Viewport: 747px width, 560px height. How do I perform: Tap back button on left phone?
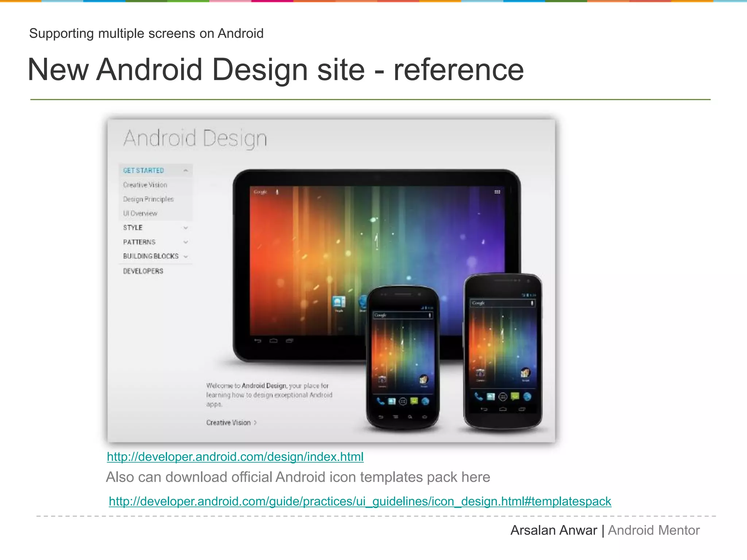click(x=381, y=417)
